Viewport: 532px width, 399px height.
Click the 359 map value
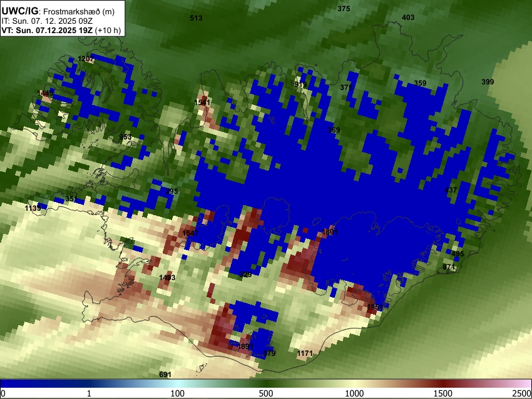pos(420,83)
